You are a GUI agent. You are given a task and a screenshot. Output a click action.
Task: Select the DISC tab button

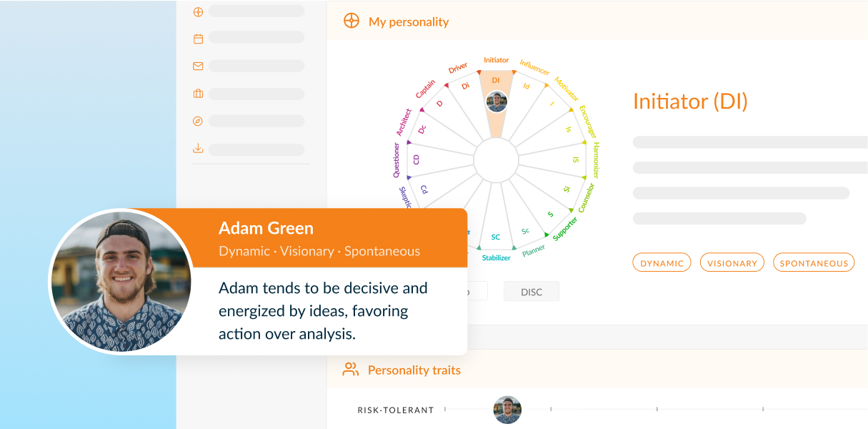(531, 291)
